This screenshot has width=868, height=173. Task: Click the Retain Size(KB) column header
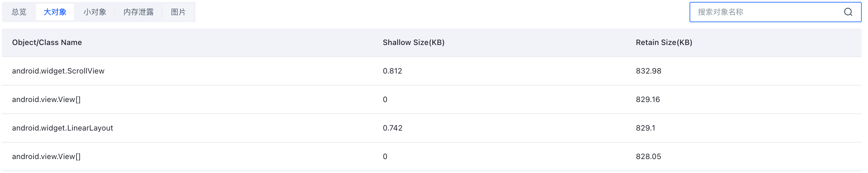click(664, 42)
